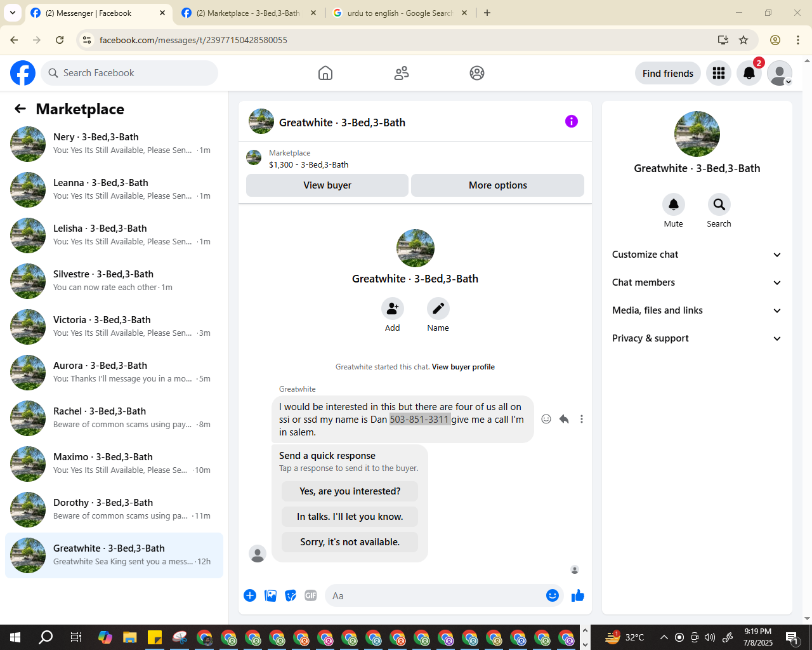Search in conversation magnifier icon
The width and height of the screenshot is (812, 650).
719,204
